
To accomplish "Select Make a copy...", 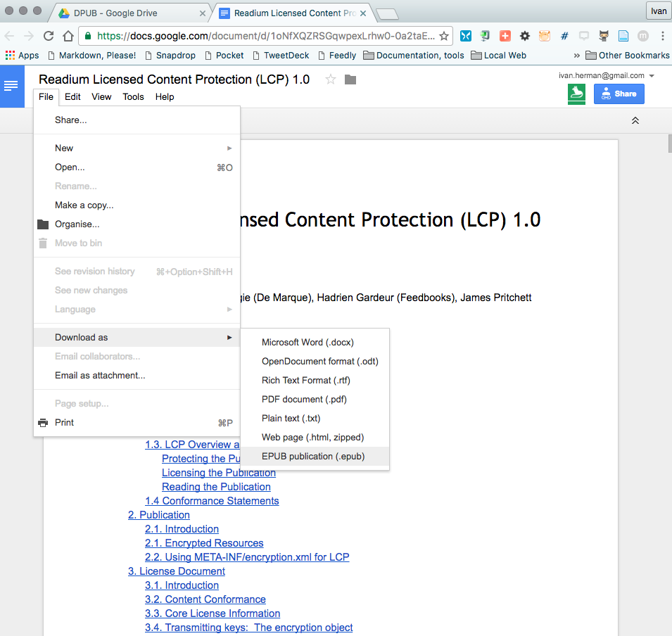I will [137, 205].
